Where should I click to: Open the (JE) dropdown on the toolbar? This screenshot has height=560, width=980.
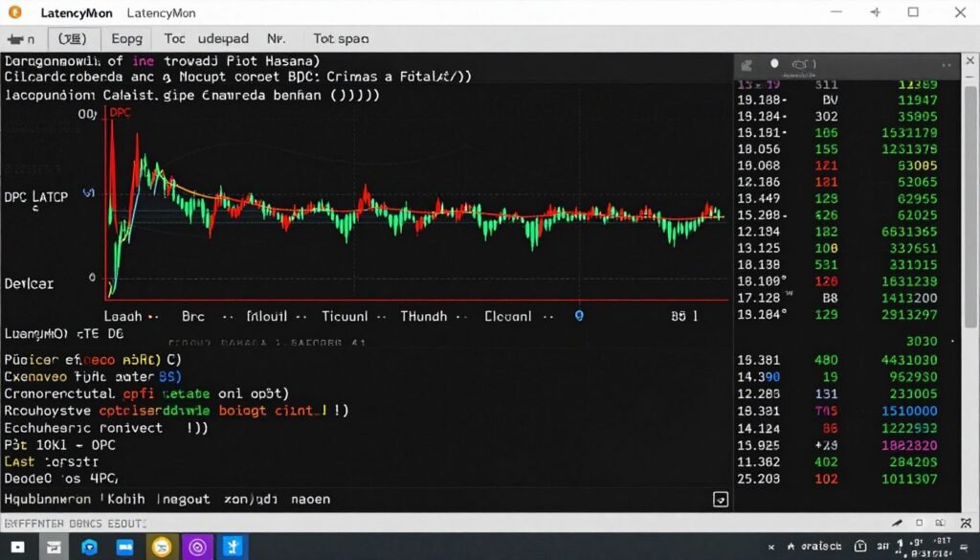tap(71, 38)
